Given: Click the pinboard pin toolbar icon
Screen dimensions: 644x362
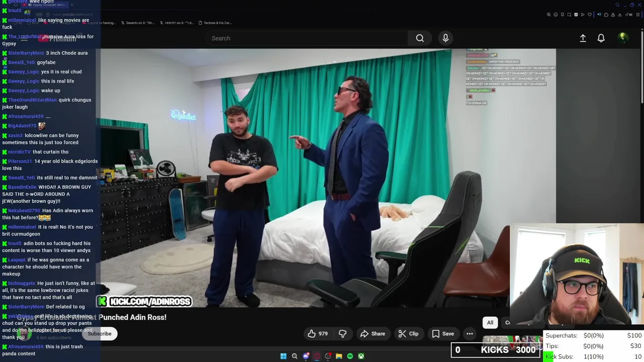Looking at the screenshot, I should 562,15.
